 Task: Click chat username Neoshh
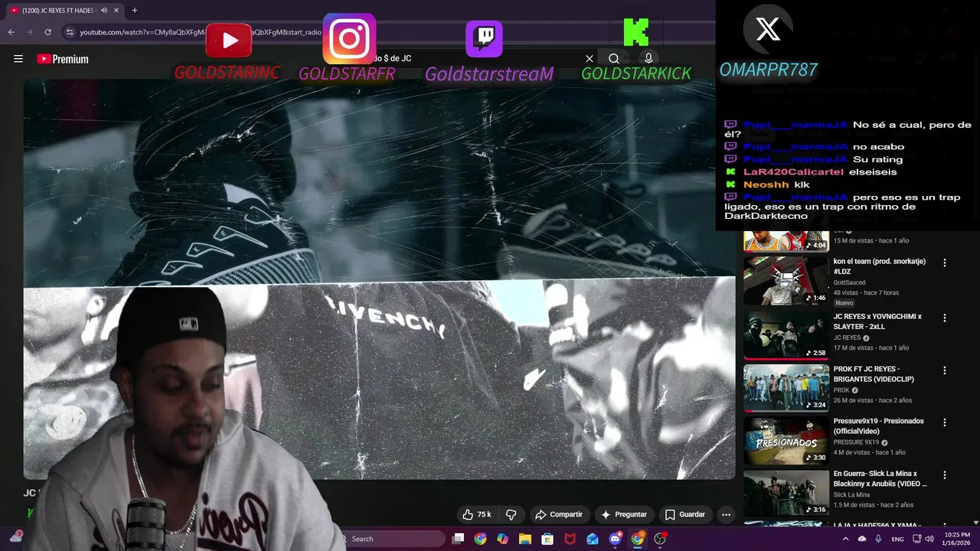pos(766,184)
